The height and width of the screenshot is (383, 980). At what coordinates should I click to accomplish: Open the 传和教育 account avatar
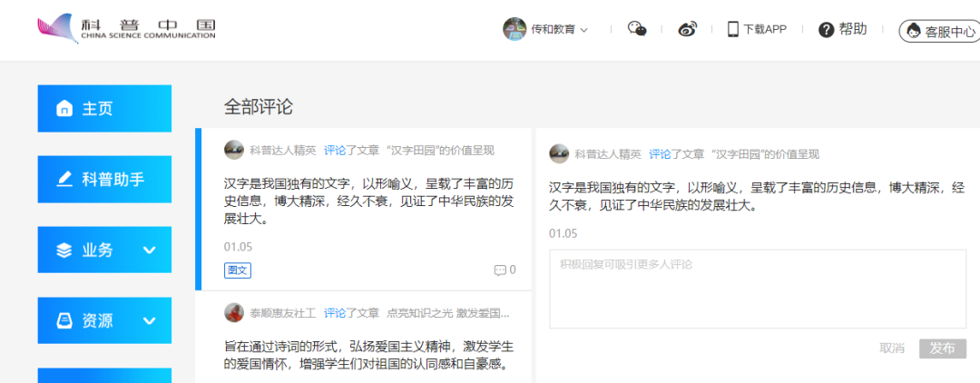click(514, 29)
